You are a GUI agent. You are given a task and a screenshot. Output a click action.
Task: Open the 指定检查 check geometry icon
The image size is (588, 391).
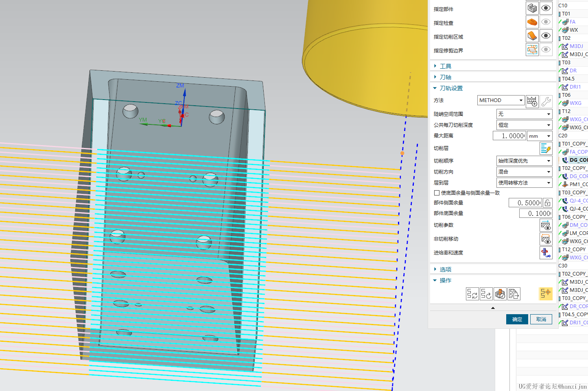(x=532, y=22)
